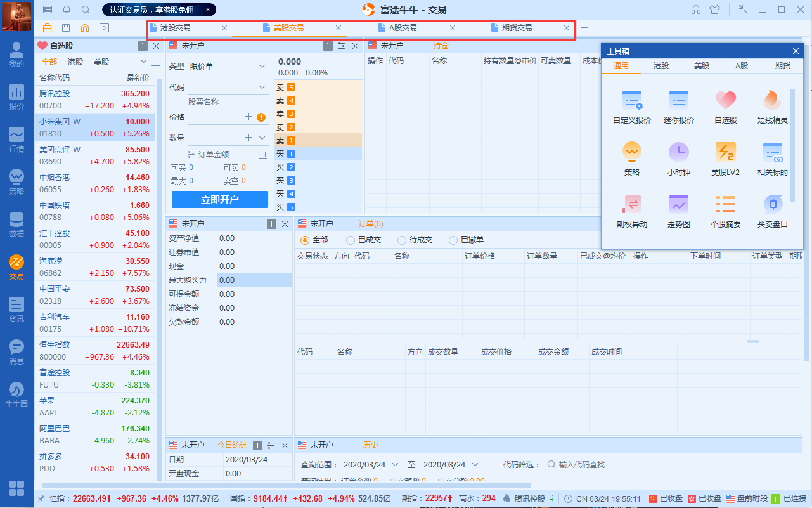Click the orange warning icon beside 价格
The height and width of the screenshot is (508, 812).
(x=261, y=117)
